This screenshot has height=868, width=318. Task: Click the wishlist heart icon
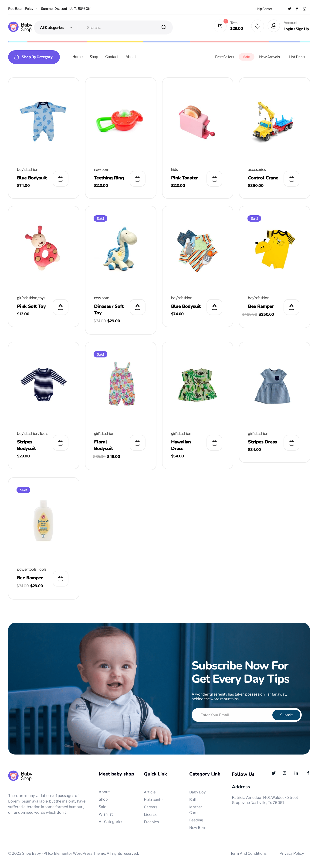coord(257,26)
